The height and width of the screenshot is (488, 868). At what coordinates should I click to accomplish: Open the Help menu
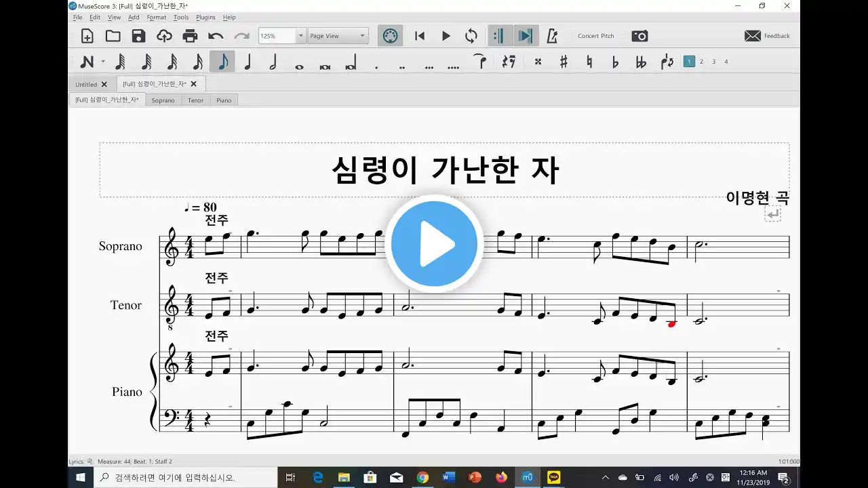pyautogui.click(x=229, y=18)
